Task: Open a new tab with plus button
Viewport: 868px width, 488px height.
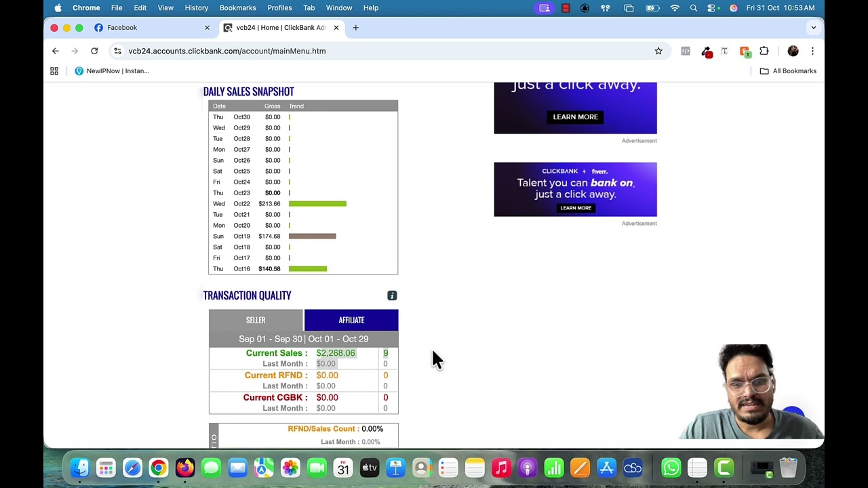Action: [355, 28]
